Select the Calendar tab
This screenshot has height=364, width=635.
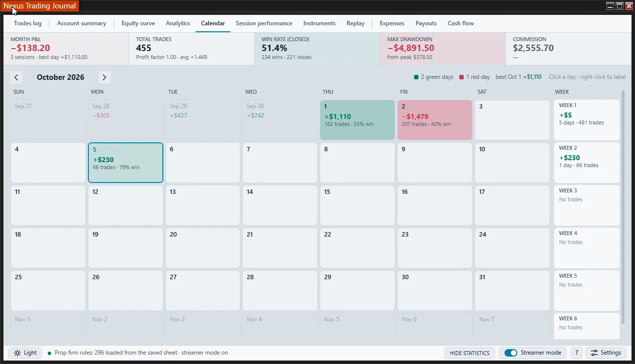pyautogui.click(x=213, y=23)
